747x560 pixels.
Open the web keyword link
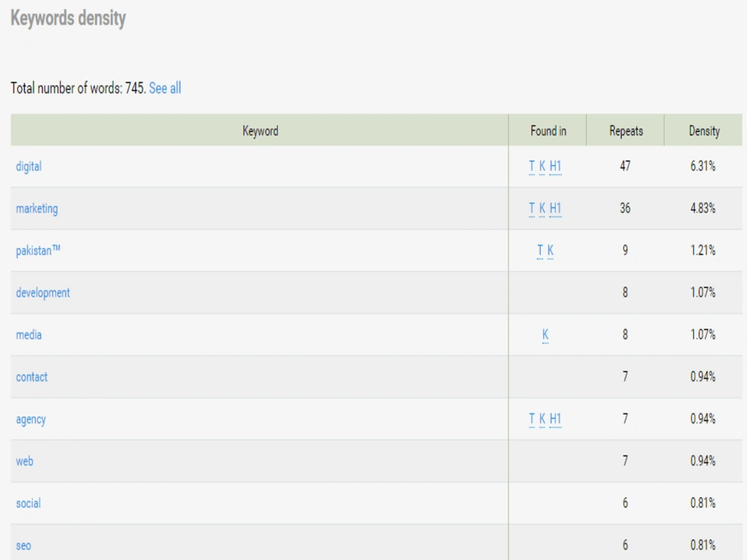pos(25,461)
